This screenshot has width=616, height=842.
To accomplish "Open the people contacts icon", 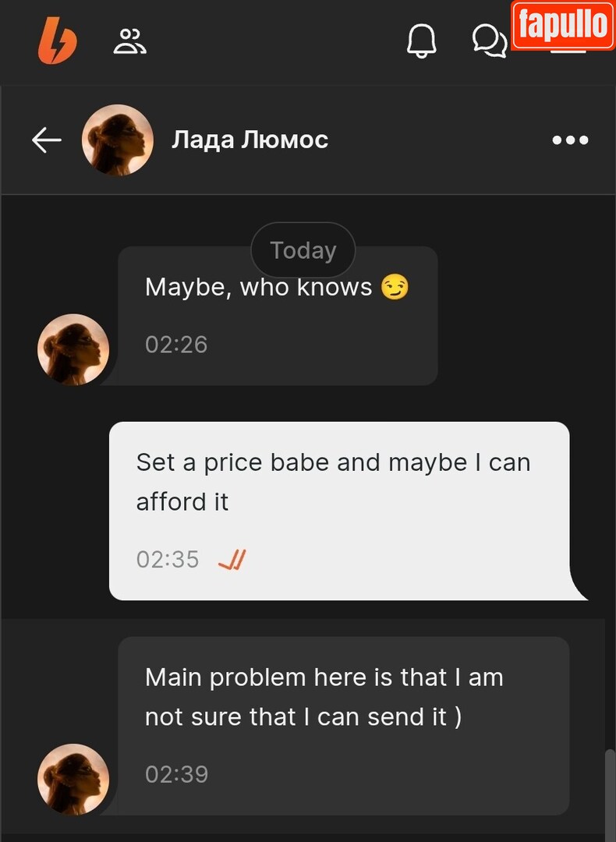I will click(x=129, y=41).
